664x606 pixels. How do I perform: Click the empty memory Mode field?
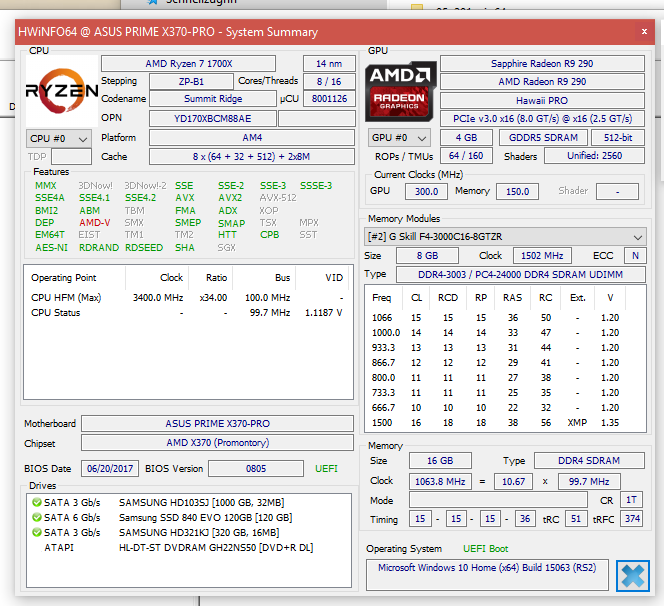click(x=498, y=500)
